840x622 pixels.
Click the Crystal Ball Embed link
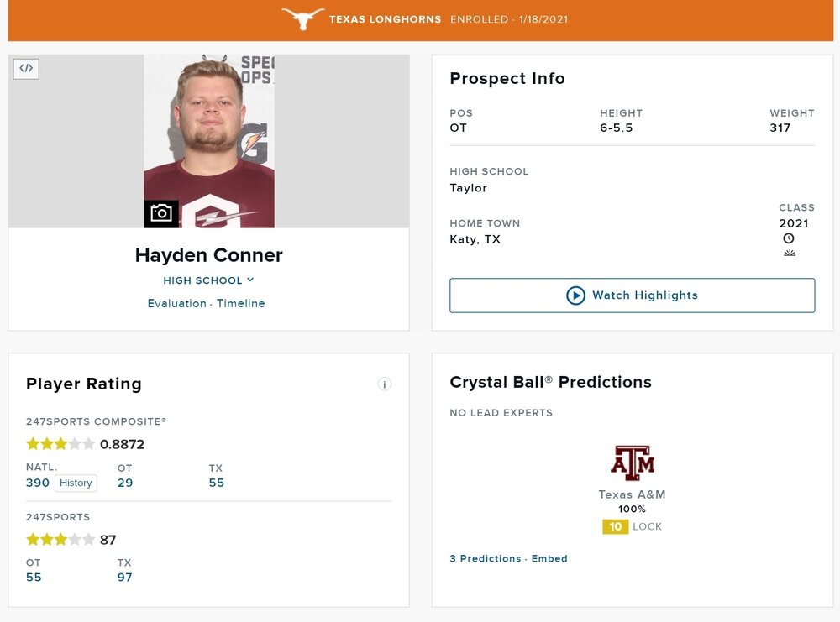[x=549, y=558]
